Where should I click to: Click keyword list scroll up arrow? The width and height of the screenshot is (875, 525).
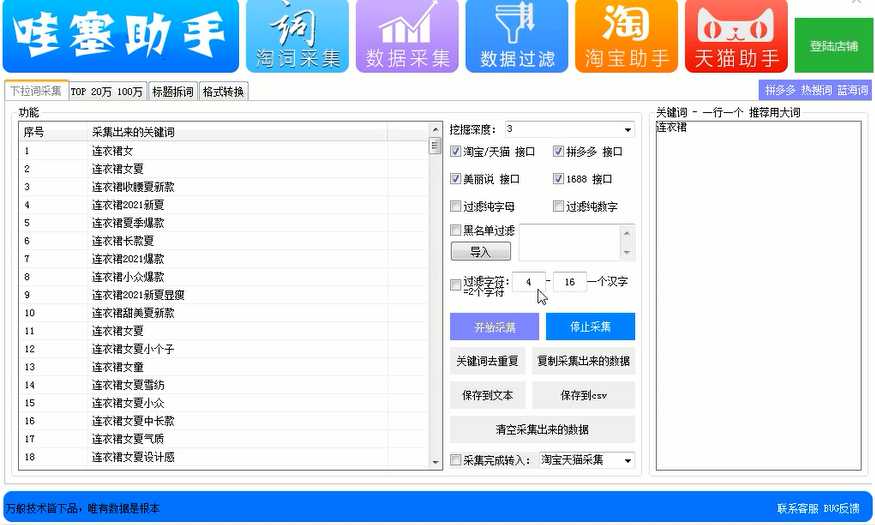pyautogui.click(x=435, y=129)
